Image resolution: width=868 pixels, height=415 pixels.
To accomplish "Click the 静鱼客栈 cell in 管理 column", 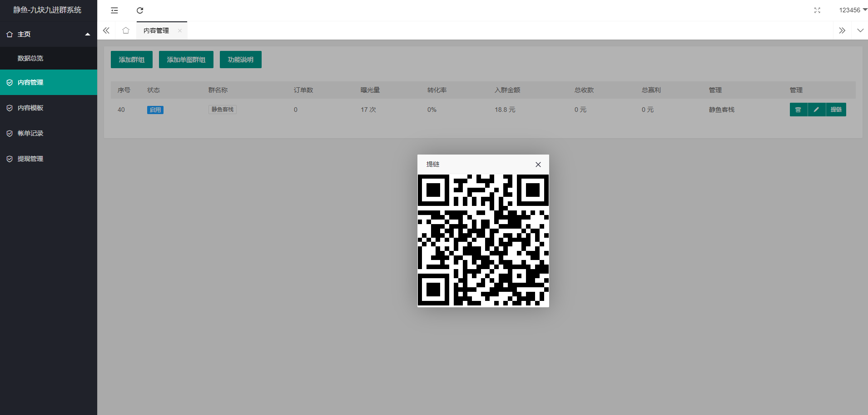I will tap(722, 110).
